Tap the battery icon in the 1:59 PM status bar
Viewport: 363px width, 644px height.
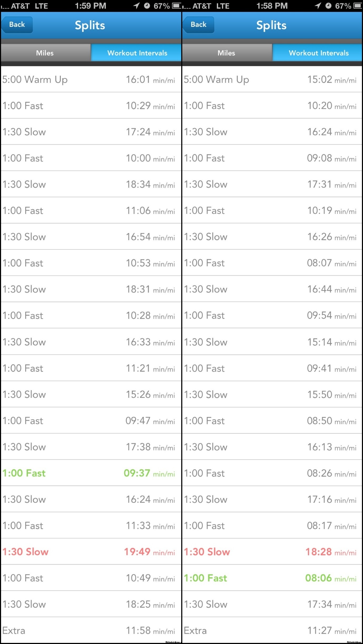click(x=177, y=6)
